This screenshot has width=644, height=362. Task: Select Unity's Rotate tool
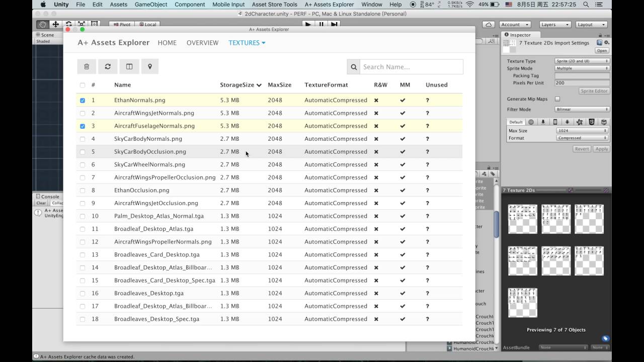pos(68,24)
